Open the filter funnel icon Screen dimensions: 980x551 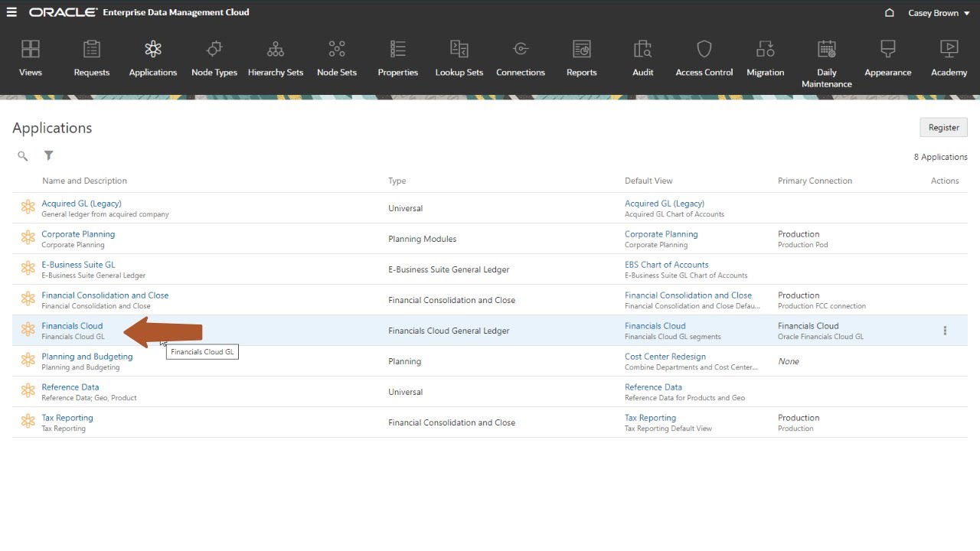[x=49, y=155]
